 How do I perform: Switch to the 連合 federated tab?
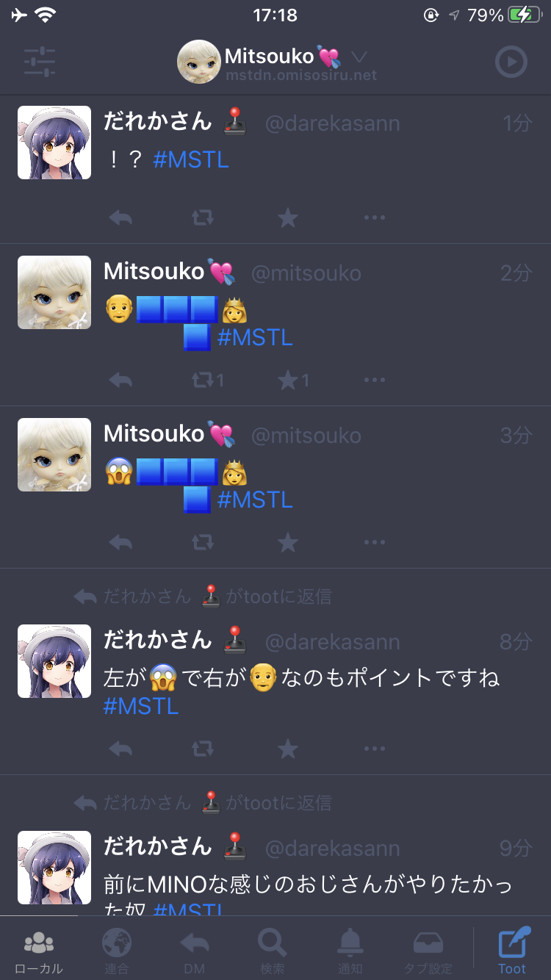117,951
